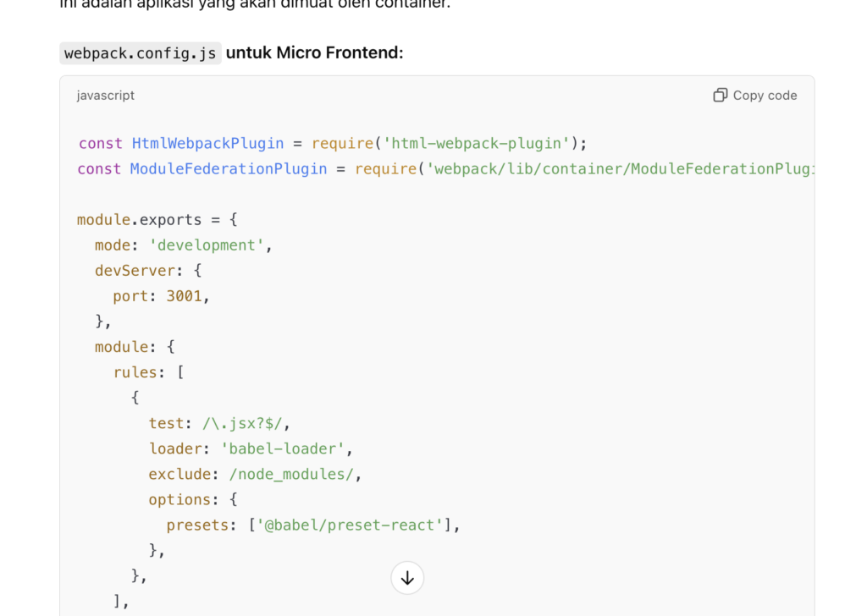The width and height of the screenshot is (867, 616).
Task: Click the module.exports line
Action: (157, 219)
